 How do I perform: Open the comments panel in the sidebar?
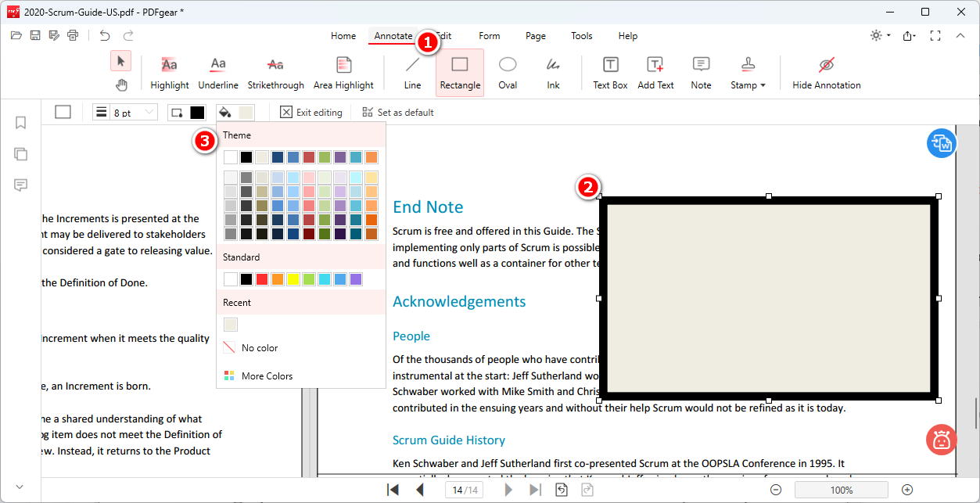tap(20, 185)
